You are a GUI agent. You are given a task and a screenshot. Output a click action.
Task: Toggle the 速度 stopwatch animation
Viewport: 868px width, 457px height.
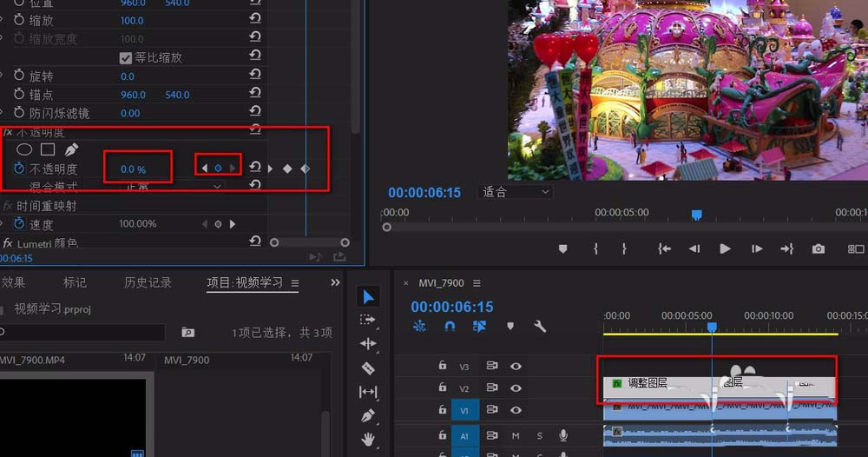click(19, 223)
